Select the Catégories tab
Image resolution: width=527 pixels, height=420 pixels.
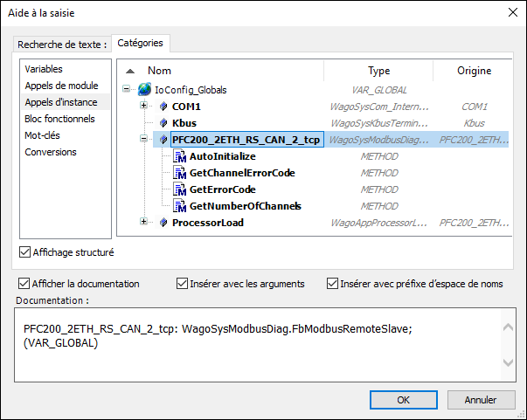(140, 43)
